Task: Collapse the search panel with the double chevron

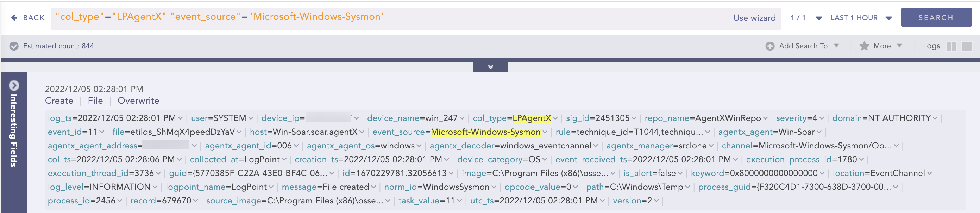Action: 490,67
